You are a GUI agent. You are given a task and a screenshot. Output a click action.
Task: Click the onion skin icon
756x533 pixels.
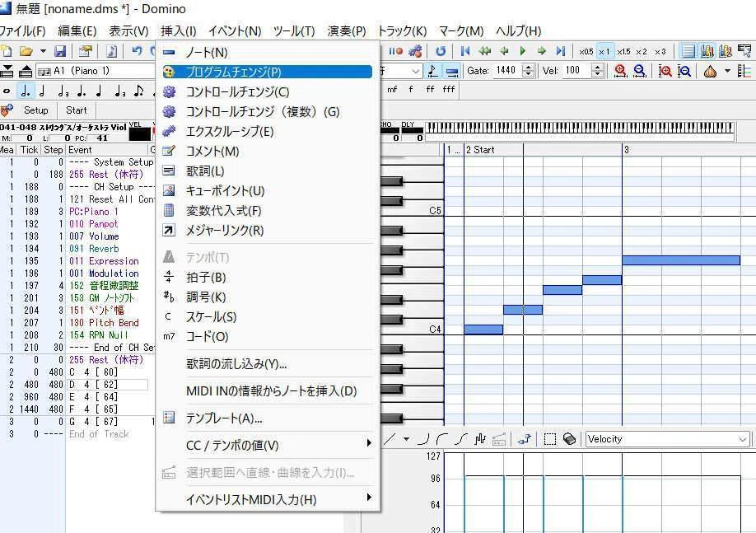[x=710, y=72]
